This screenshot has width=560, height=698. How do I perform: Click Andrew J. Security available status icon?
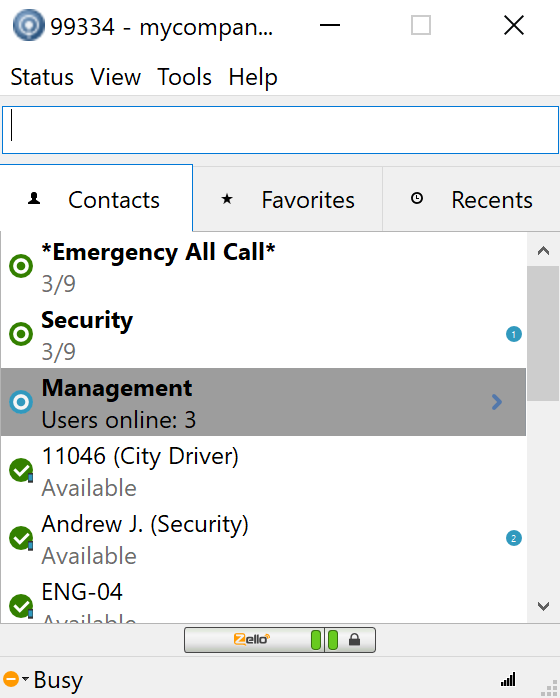click(x=21, y=538)
